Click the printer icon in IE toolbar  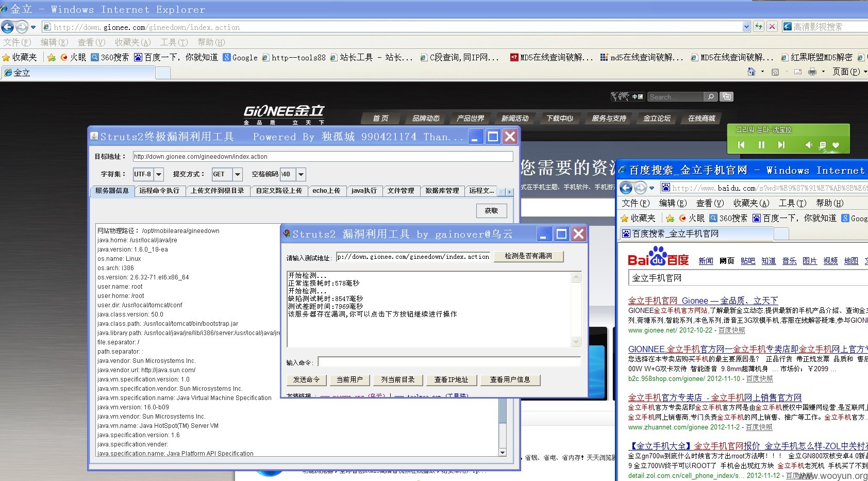pos(812,72)
